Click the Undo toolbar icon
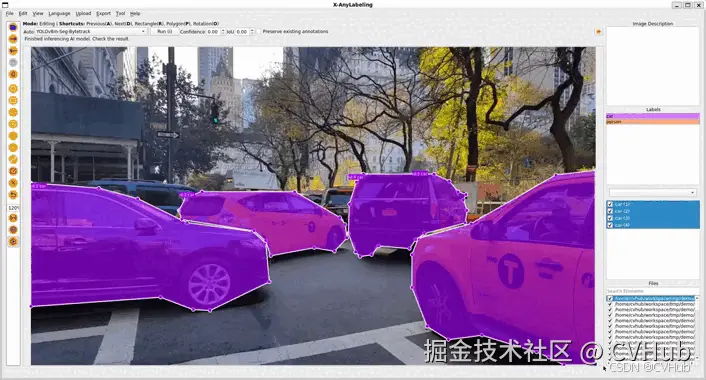 pos(13,195)
